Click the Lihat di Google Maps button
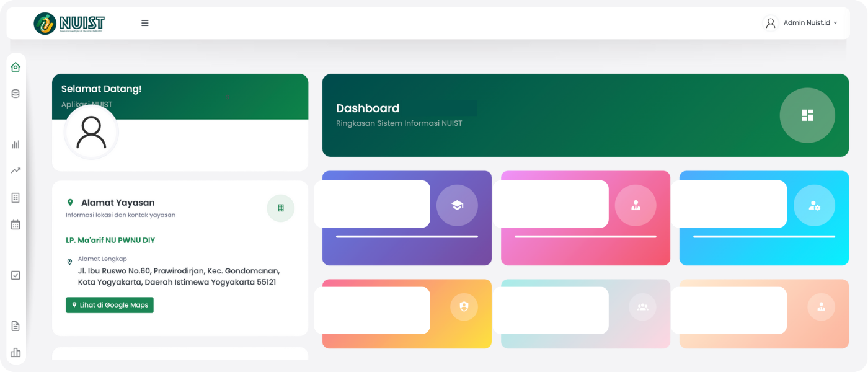Image resolution: width=868 pixels, height=372 pixels. pyautogui.click(x=110, y=305)
